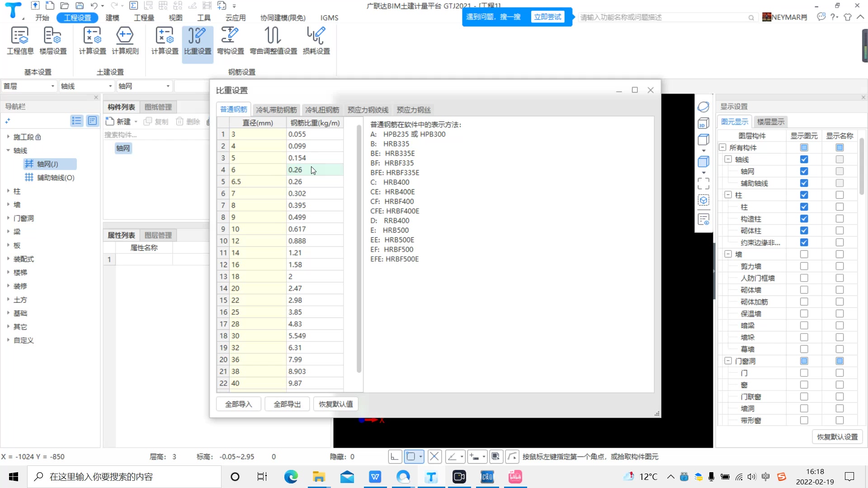Toggle checkbox for 剪力墙 visibility

click(x=804, y=266)
